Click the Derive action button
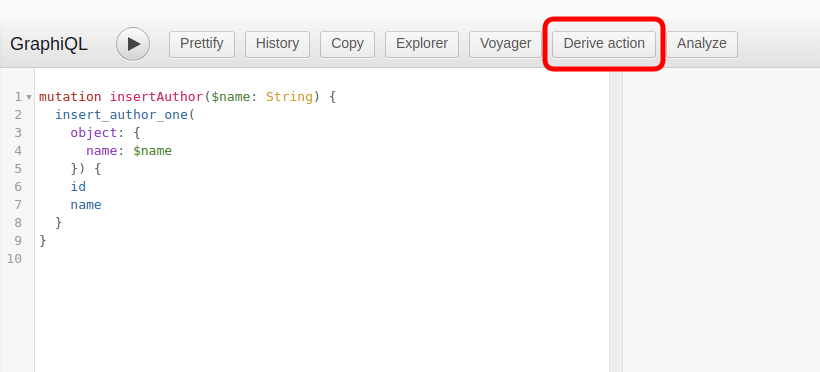Screen dimensions: 820x372 (604, 44)
